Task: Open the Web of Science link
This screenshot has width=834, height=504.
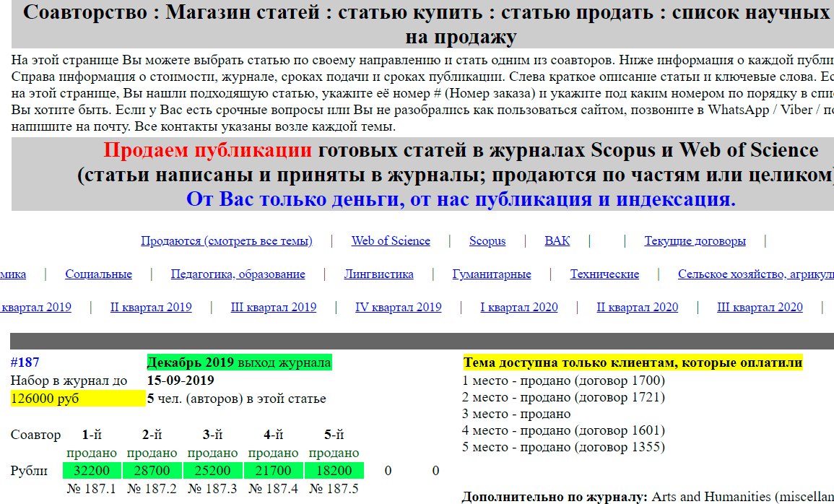Action: [391, 241]
